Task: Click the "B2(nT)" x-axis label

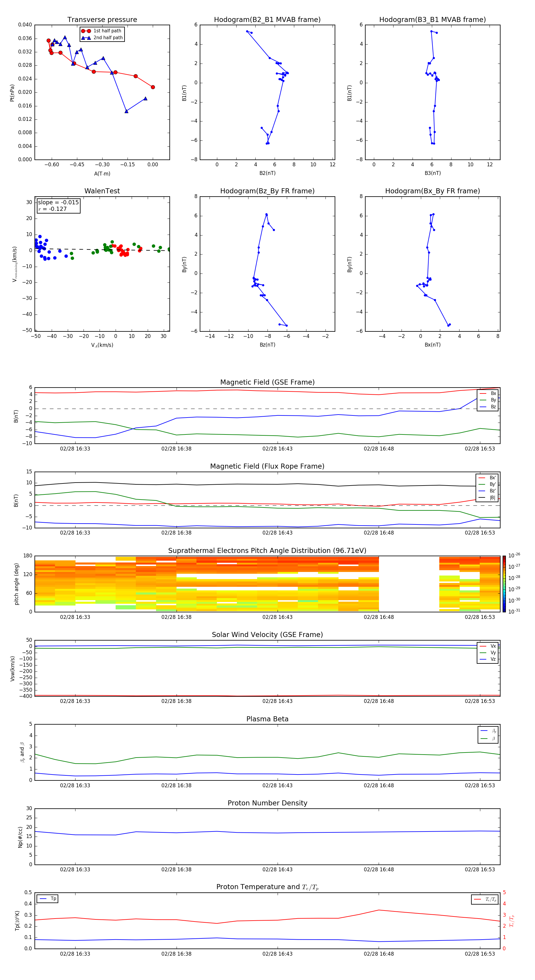Action: tap(267, 173)
